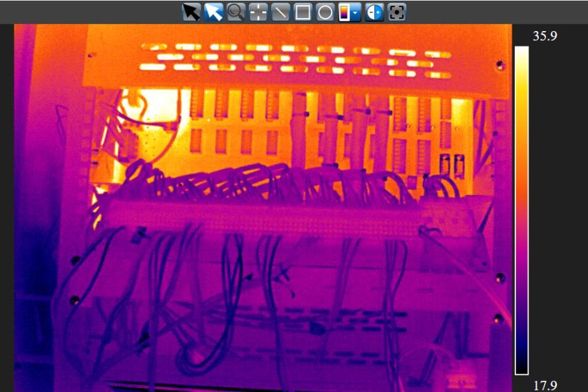Select the line measurement tool
588x392 pixels.
click(280, 12)
